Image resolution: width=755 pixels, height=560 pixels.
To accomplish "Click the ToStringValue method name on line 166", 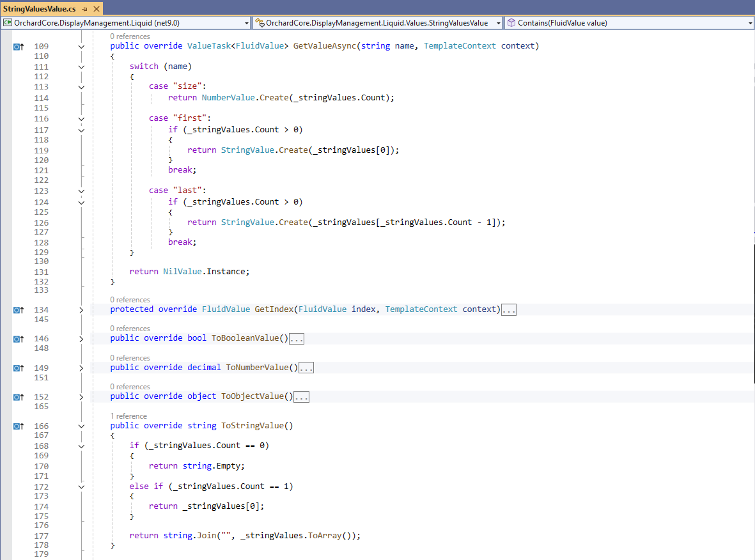I will click(x=253, y=426).
